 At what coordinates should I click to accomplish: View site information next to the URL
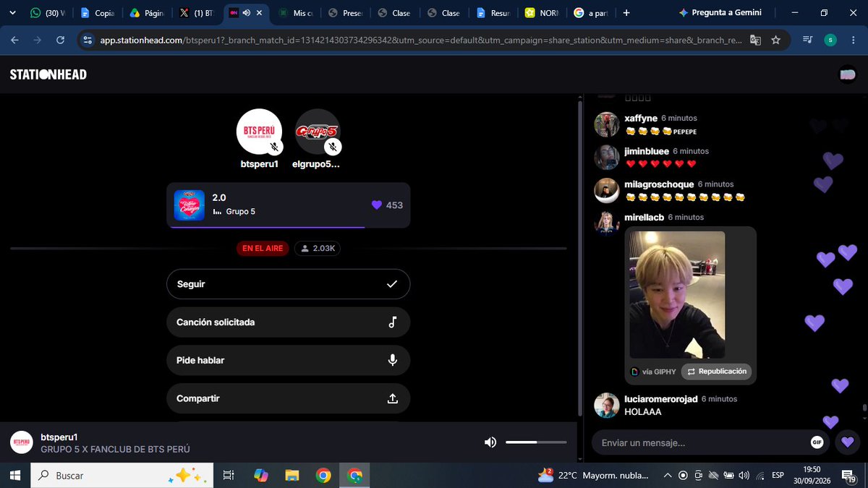pyautogui.click(x=88, y=40)
